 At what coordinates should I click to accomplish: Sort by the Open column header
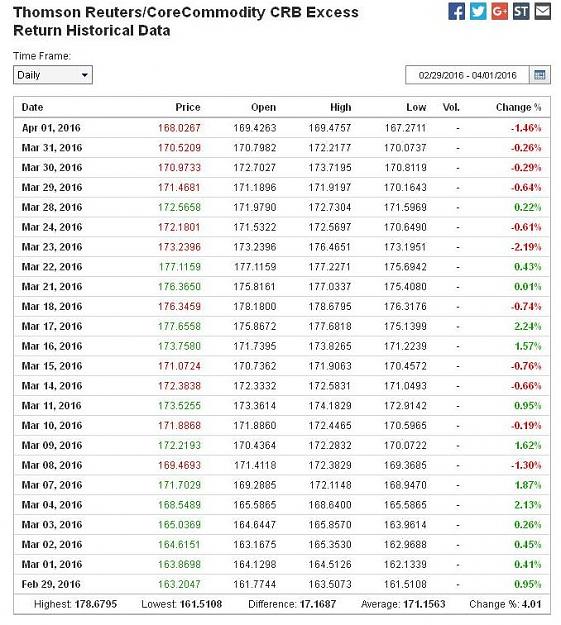(x=263, y=107)
